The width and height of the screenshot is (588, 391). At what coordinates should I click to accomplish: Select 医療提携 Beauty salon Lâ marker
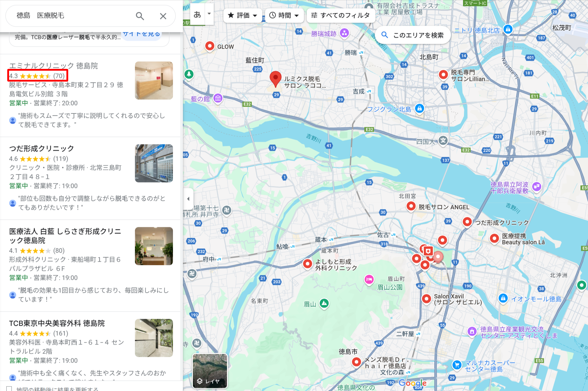tap(494, 238)
